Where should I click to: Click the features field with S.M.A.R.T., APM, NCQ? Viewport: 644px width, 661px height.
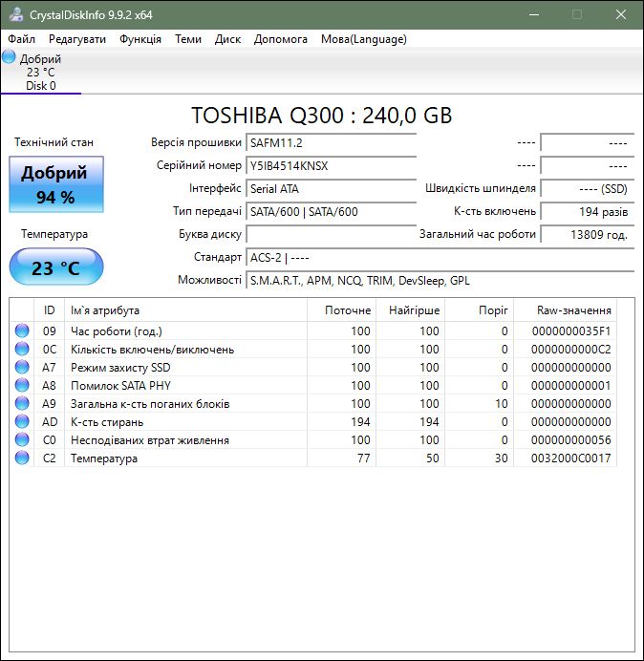click(x=440, y=280)
